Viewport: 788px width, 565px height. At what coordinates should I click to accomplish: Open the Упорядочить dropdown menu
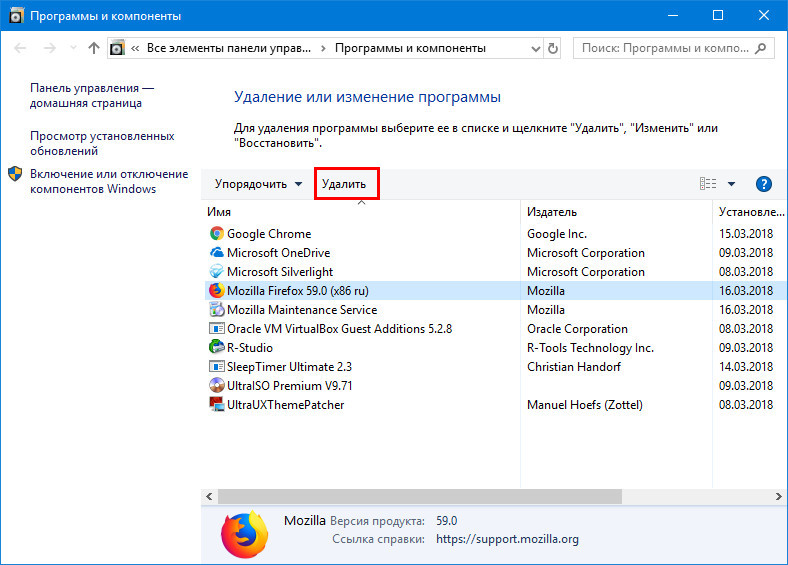click(x=258, y=184)
